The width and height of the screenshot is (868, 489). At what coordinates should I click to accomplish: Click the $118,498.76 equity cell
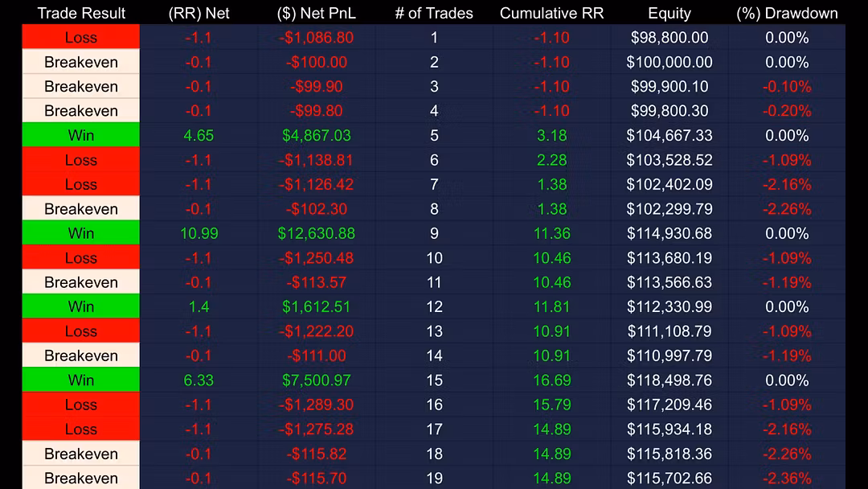click(x=669, y=380)
